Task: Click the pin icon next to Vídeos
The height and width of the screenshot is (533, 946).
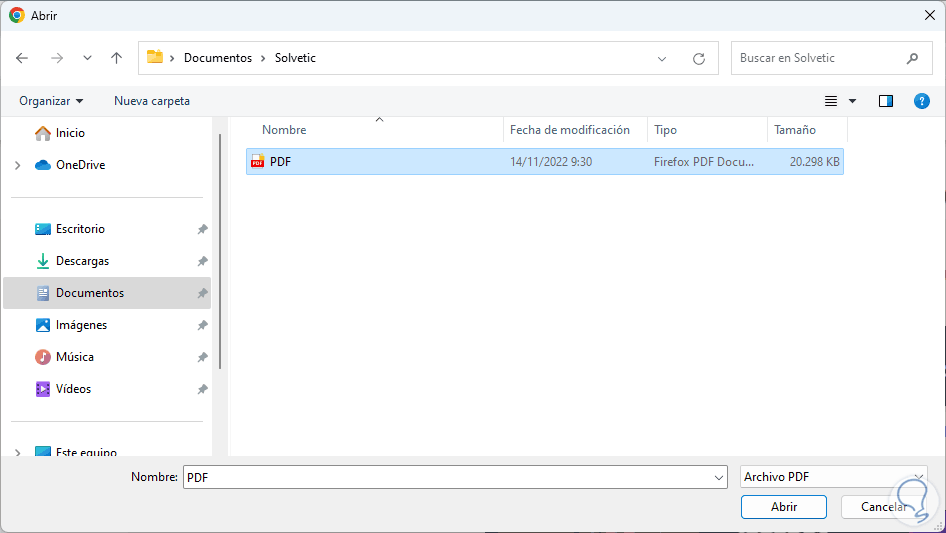Action: pos(202,389)
